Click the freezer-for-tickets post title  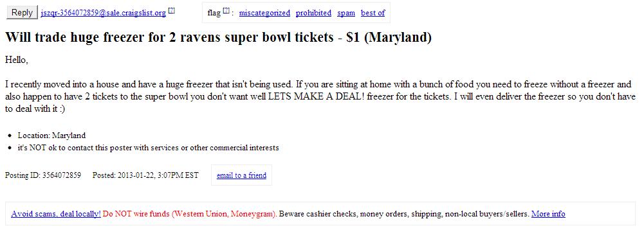point(218,38)
